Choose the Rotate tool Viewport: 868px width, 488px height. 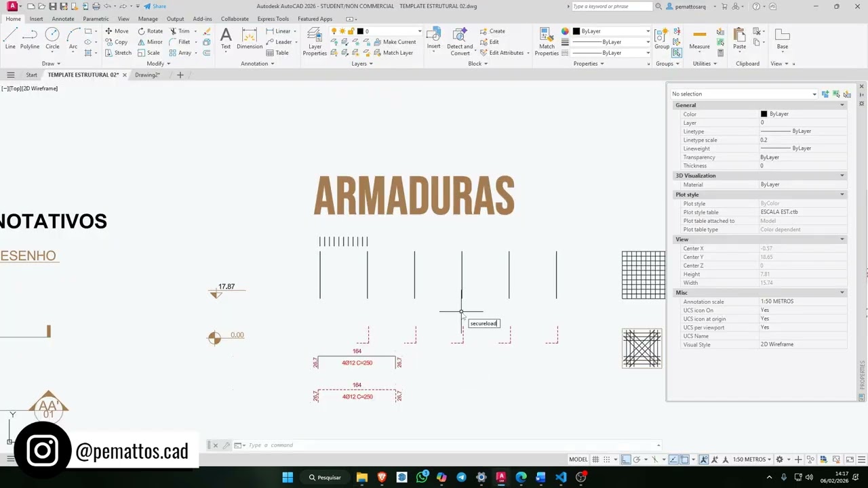click(x=151, y=31)
